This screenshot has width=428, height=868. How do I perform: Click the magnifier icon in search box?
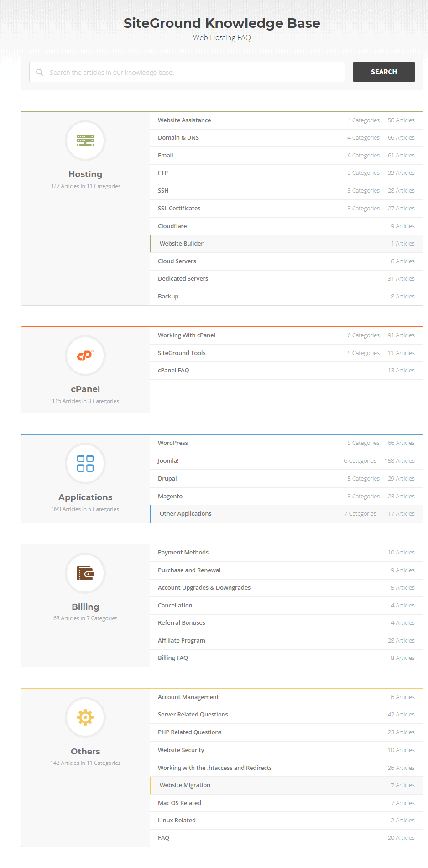pyautogui.click(x=40, y=72)
